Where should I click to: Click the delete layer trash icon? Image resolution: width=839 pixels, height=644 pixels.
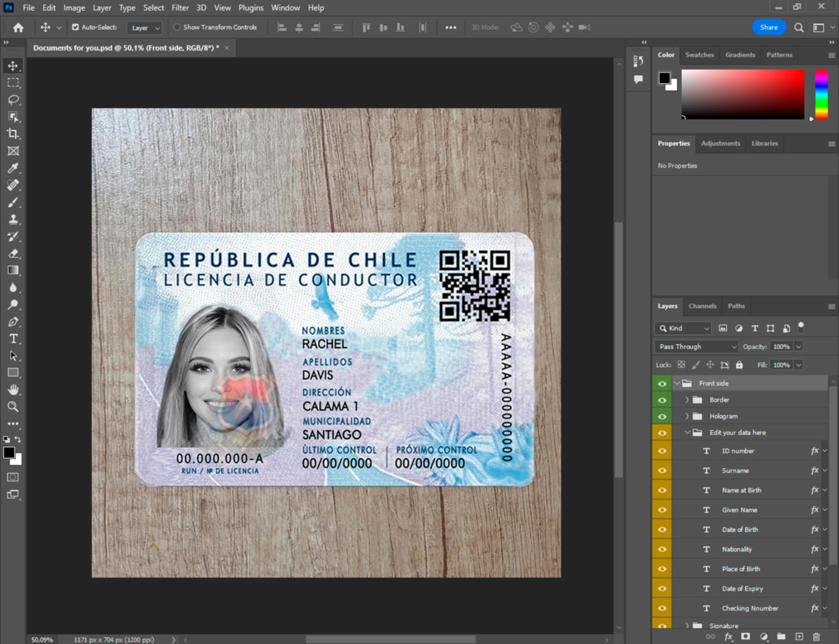[x=816, y=637]
